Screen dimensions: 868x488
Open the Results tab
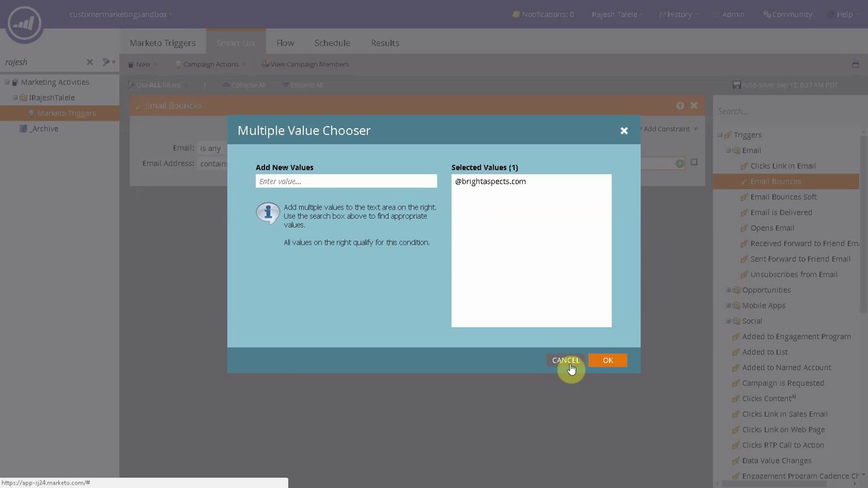click(385, 43)
